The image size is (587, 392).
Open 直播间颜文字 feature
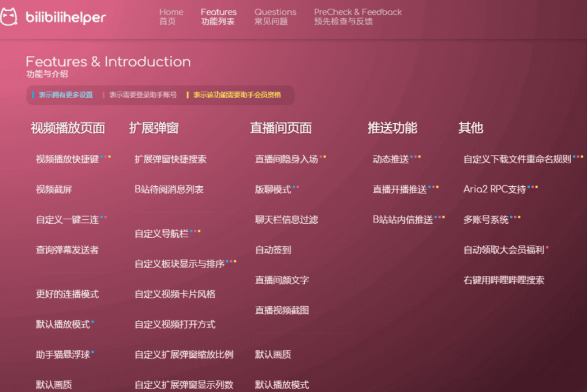(x=282, y=280)
